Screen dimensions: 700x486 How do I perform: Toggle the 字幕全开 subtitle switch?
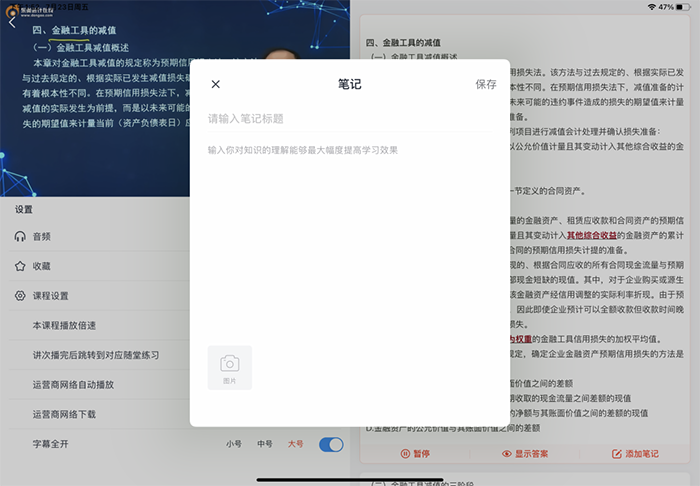(330, 444)
